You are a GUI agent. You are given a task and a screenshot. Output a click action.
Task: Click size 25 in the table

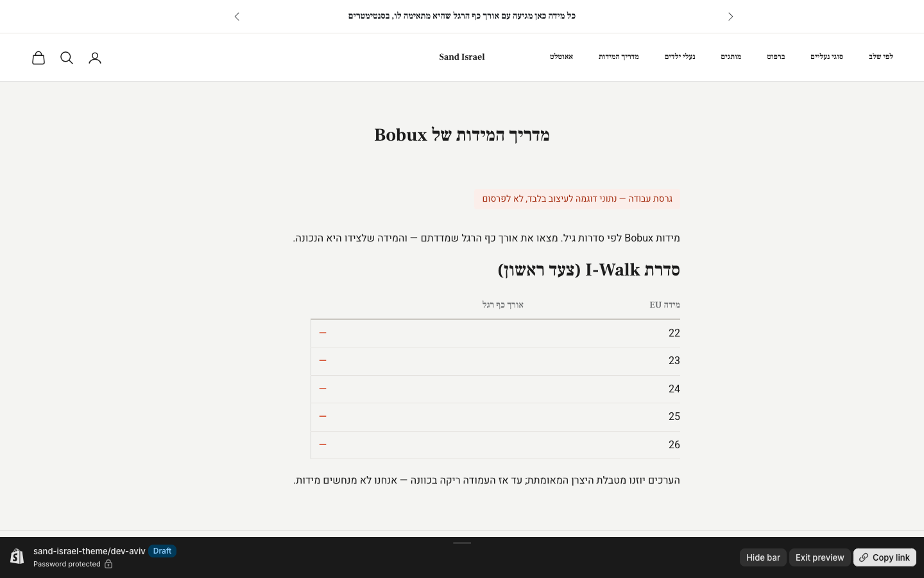(x=674, y=417)
